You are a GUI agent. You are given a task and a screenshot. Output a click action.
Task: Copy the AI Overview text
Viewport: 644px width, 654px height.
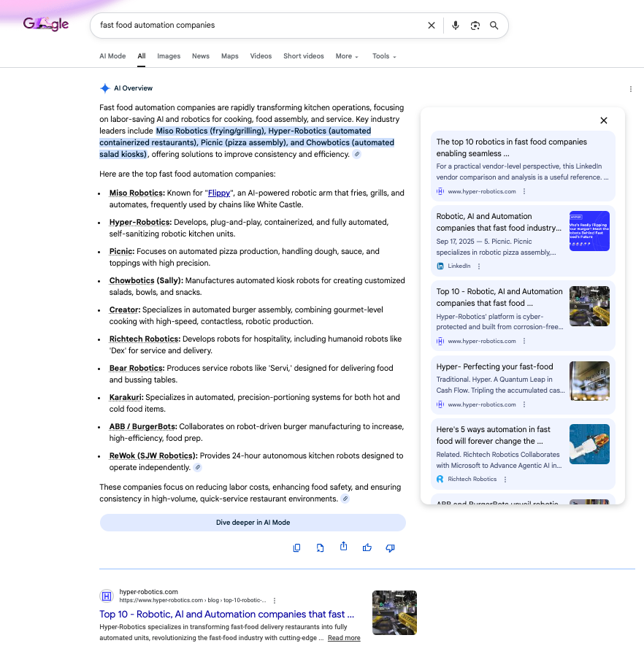296,547
